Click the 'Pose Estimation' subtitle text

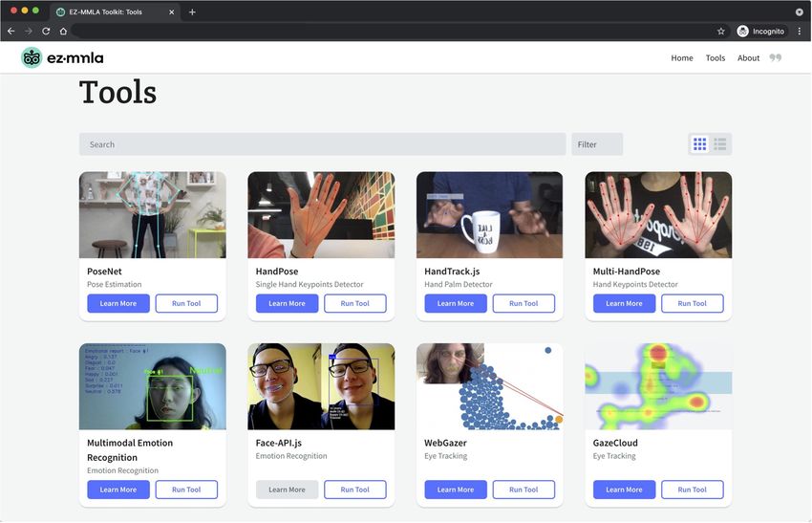point(115,284)
